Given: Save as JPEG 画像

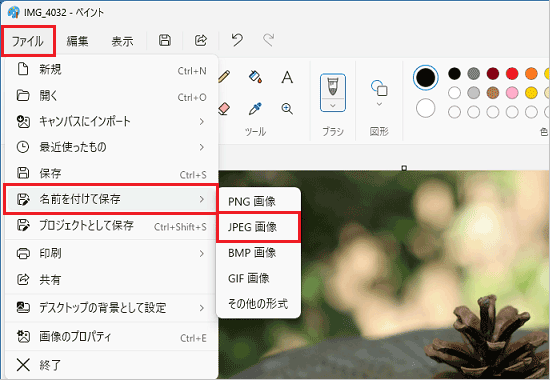Looking at the screenshot, I should coord(259,227).
